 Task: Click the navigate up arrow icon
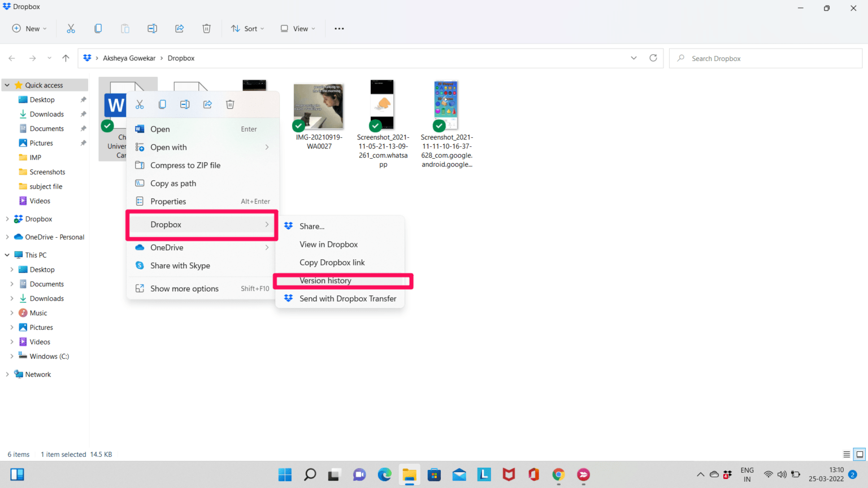[x=66, y=58]
